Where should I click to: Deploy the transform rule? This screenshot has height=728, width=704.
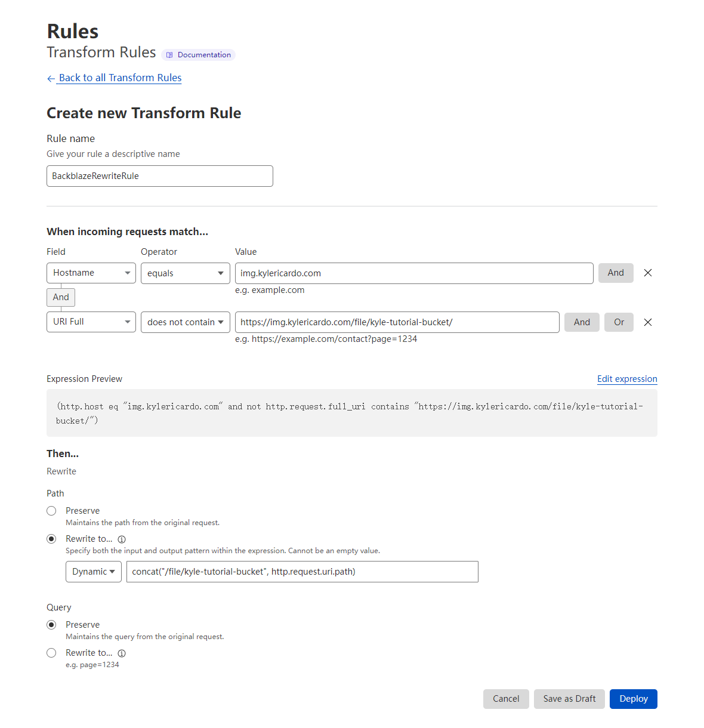[x=634, y=699]
